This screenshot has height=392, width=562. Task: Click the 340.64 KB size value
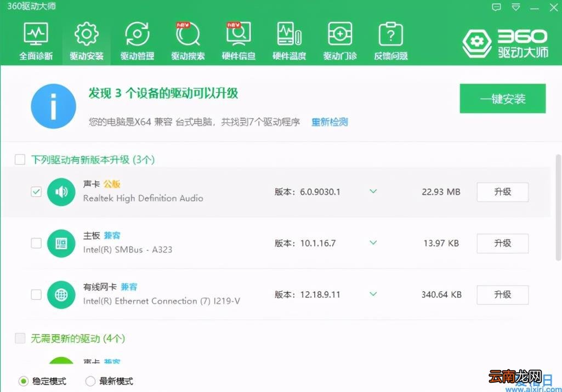coord(441,294)
